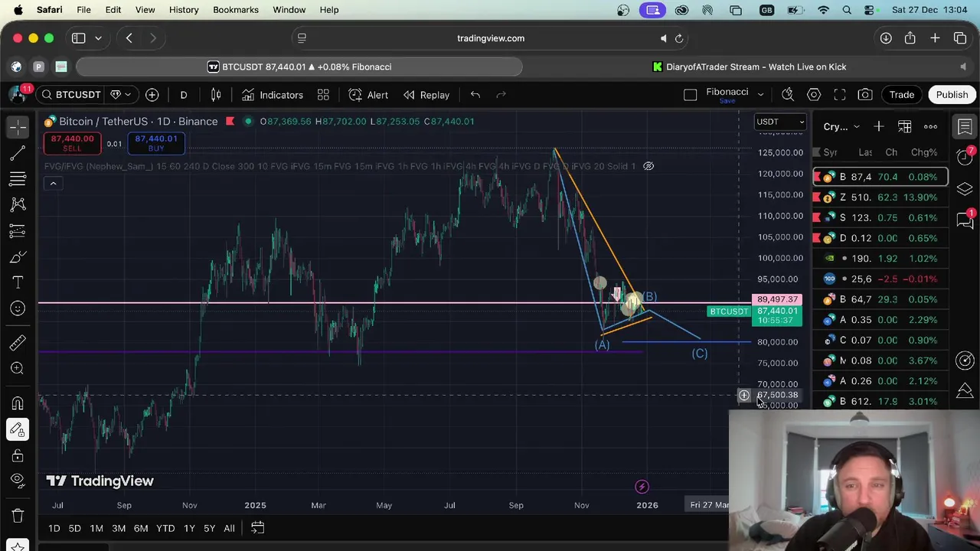Toggle the layout setup square
Screen dimensions: 980x551
690,95
